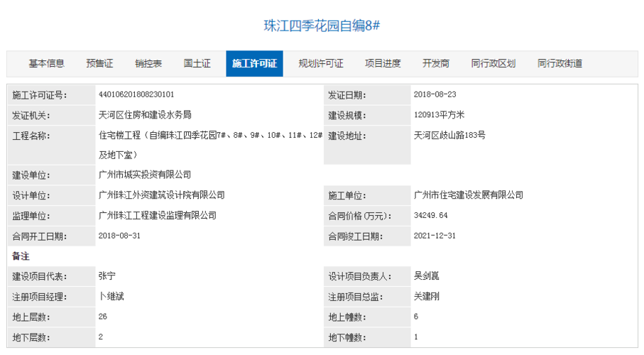Select the 同行政街道 tab
The height and width of the screenshot is (355, 644).
[560, 64]
